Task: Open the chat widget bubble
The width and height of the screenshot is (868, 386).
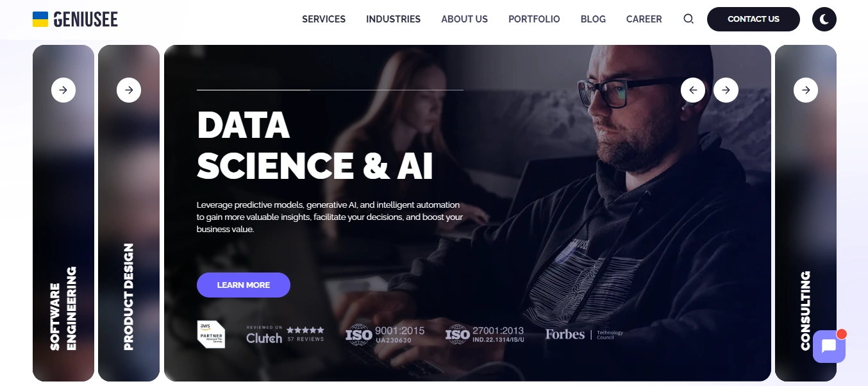Action: [x=829, y=346]
